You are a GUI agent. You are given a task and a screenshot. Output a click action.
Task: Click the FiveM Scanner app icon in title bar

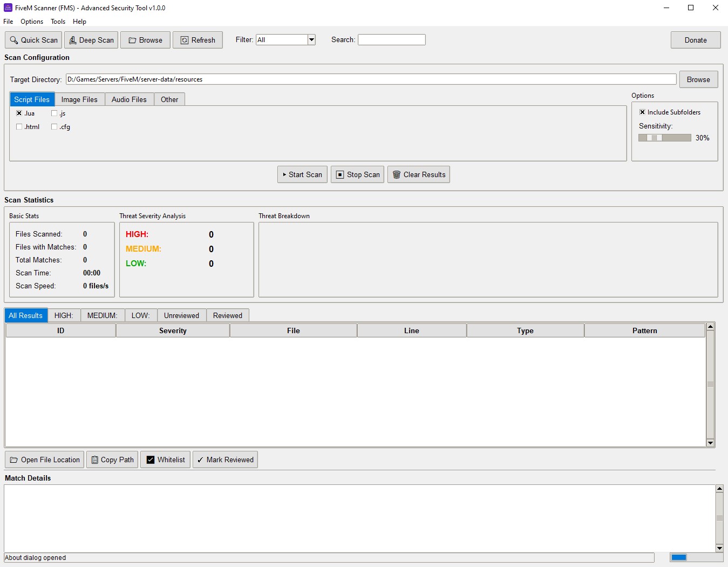(x=8, y=8)
